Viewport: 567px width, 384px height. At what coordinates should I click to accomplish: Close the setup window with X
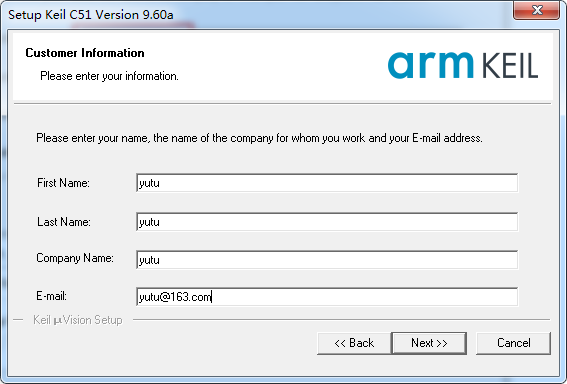[x=537, y=10]
